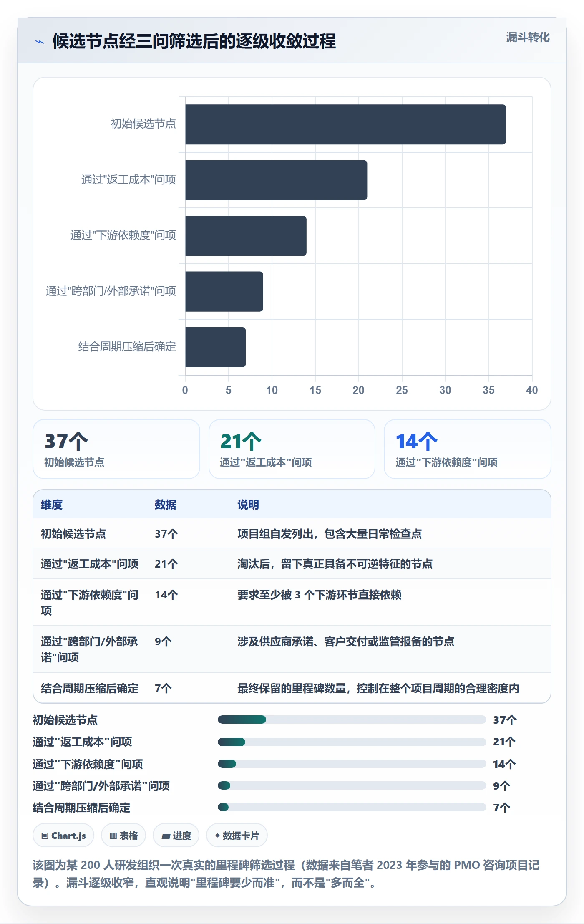Screen dimensions: 584x924
Task: Click the 初始候选节点 chart bar
Action: pos(345,124)
